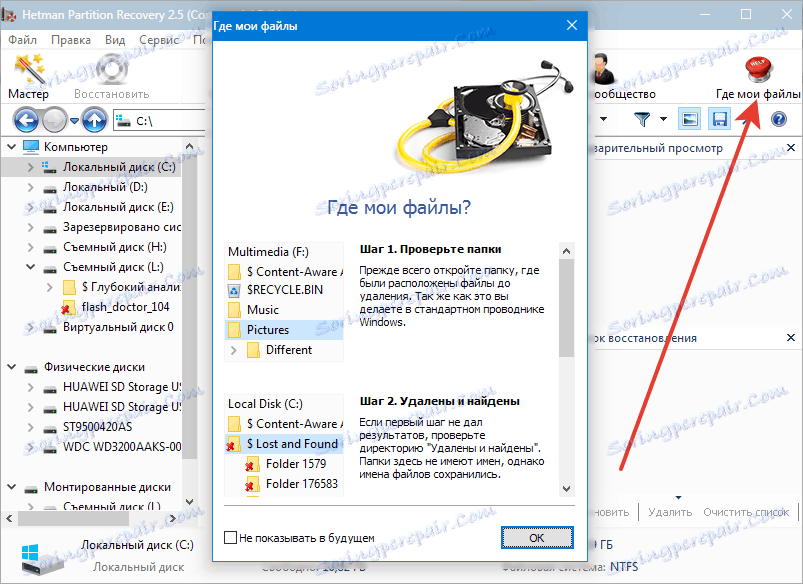The height and width of the screenshot is (584, 803).
Task: Click the grey forward navigation arrow
Action: click(54, 121)
